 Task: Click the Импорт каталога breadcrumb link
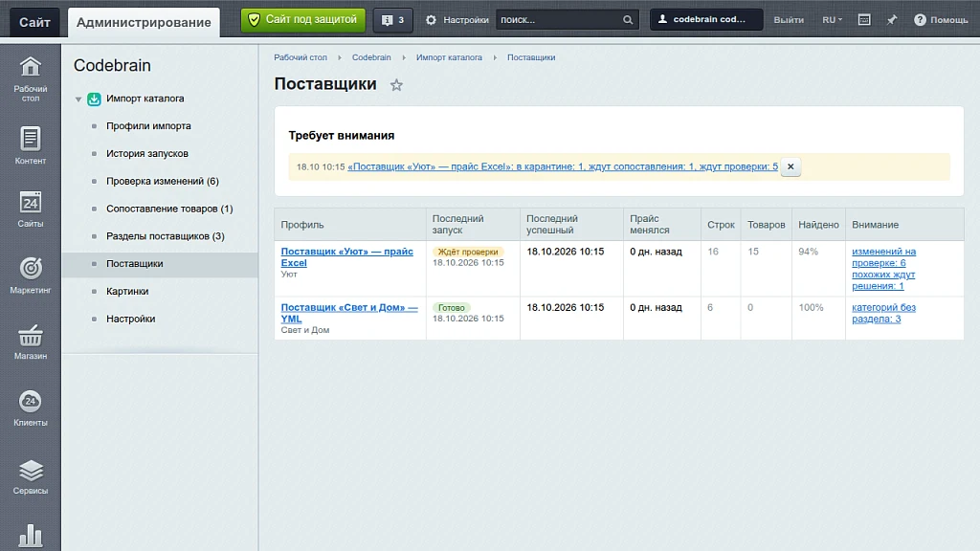[450, 57]
